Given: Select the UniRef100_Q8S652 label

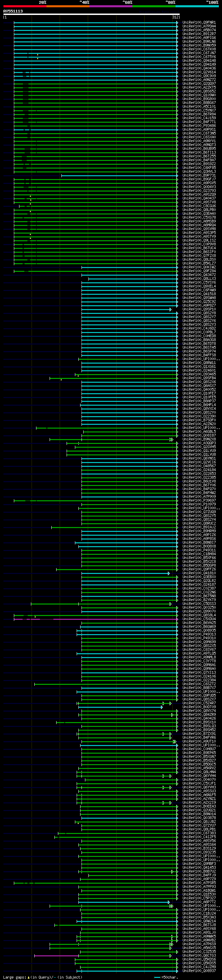Looking at the screenshot, I should [x=199, y=91].
